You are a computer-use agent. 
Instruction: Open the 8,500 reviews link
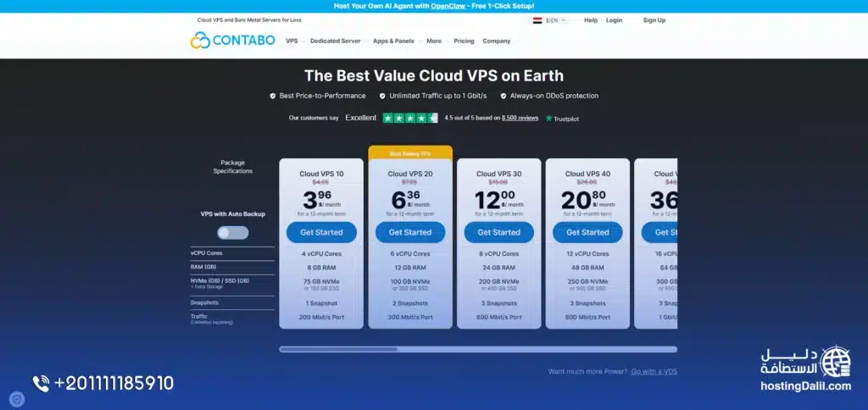520,118
